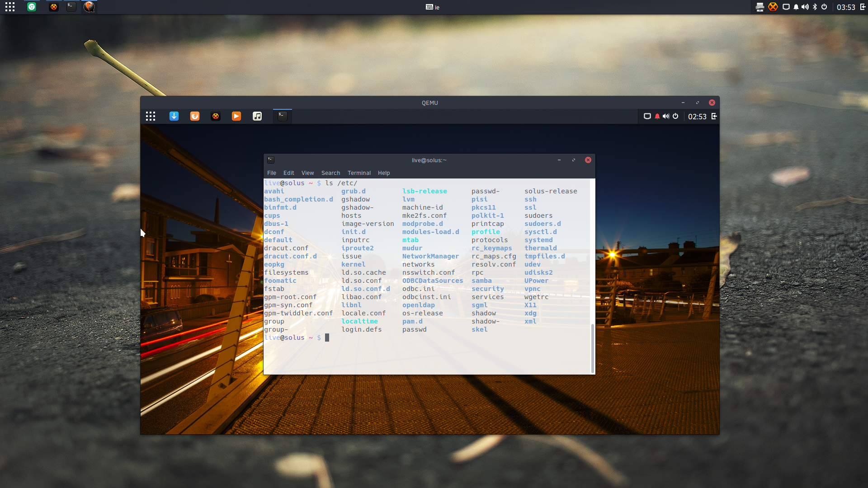Click 'login.defs' file name
868x488 pixels.
(x=362, y=329)
